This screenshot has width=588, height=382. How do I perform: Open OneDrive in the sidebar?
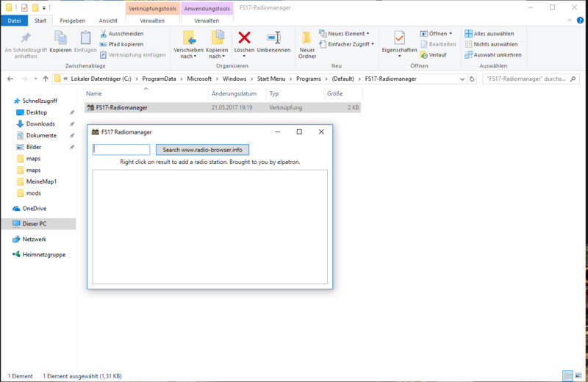coord(34,208)
